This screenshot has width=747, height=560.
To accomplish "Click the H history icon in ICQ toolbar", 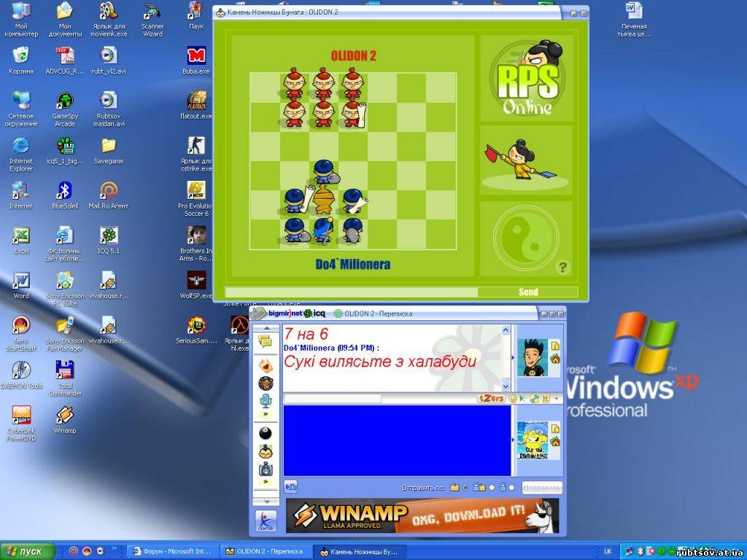I will click(x=545, y=399).
